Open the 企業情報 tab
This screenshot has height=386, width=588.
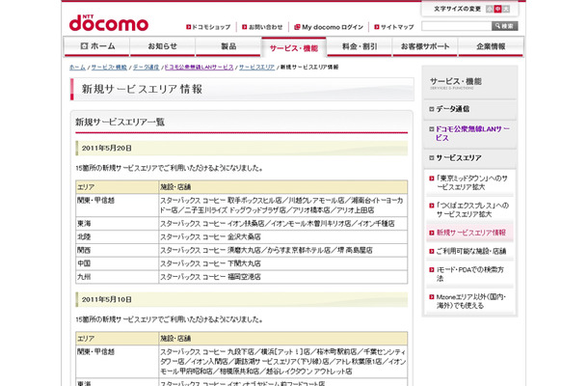[491, 46]
